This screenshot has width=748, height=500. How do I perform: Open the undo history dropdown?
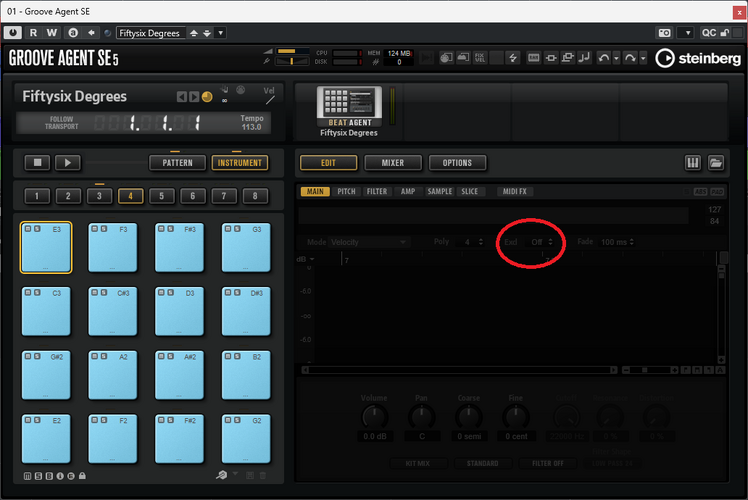(x=616, y=58)
